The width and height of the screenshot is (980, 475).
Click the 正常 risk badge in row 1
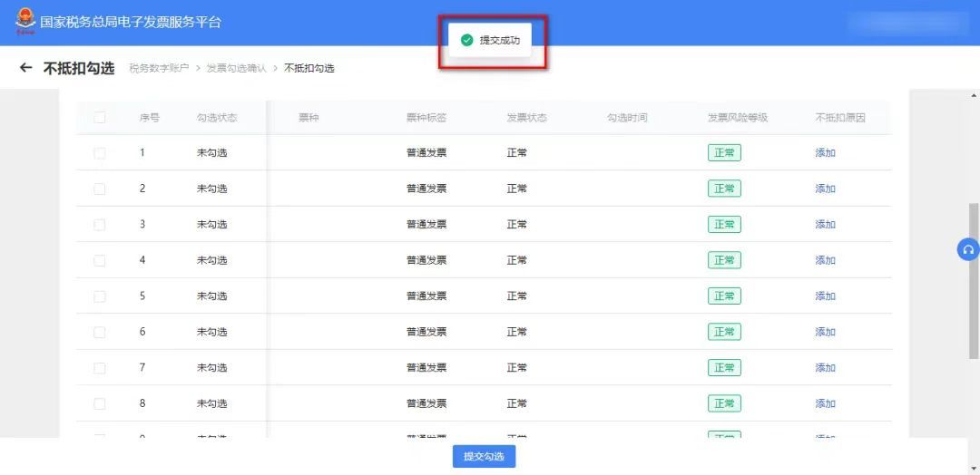[724, 153]
